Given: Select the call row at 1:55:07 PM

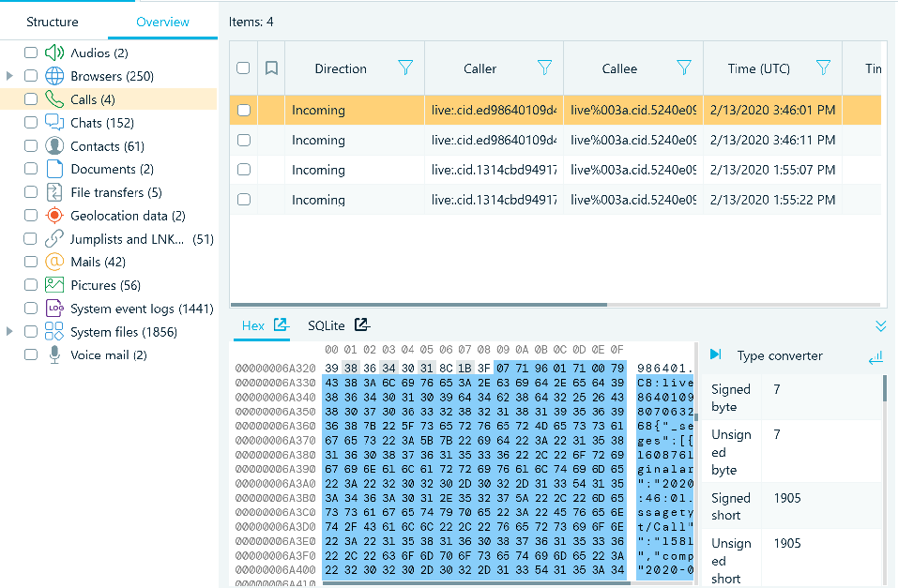Looking at the screenshot, I should click(555, 170).
